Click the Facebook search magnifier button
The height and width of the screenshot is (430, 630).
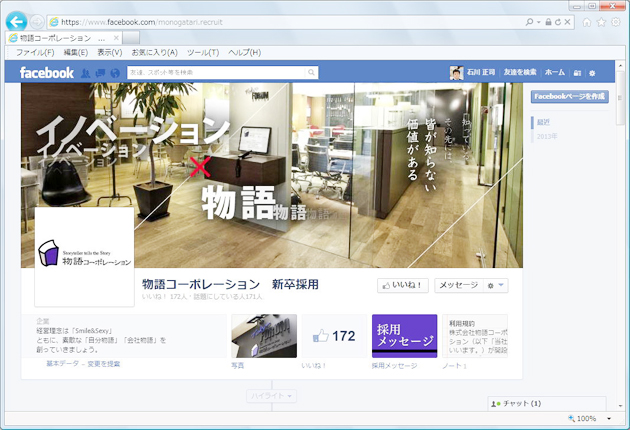pyautogui.click(x=311, y=73)
